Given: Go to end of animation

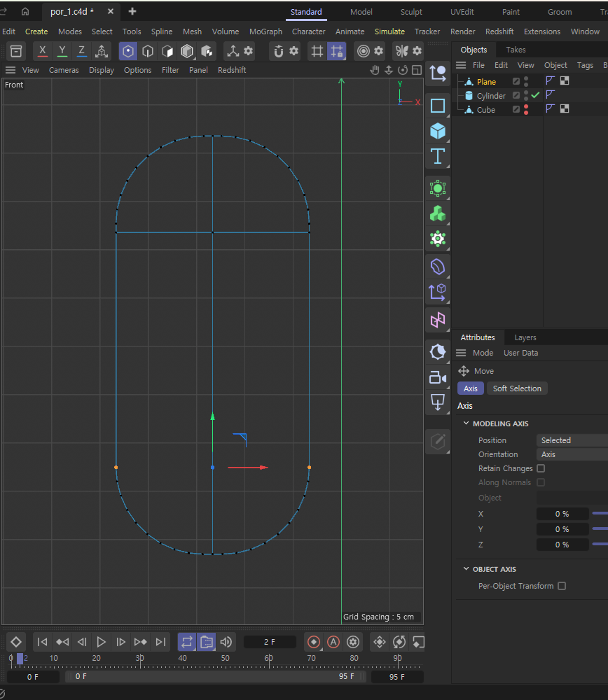Looking at the screenshot, I should pos(160,642).
